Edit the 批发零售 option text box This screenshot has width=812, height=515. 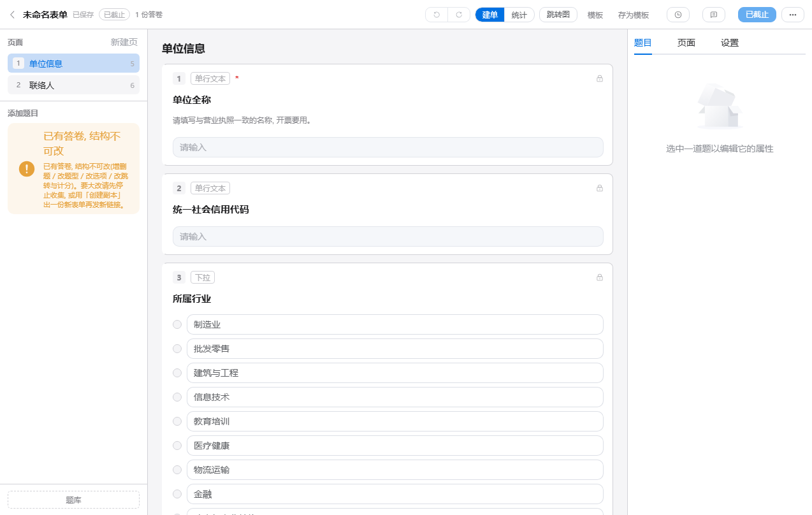(395, 349)
